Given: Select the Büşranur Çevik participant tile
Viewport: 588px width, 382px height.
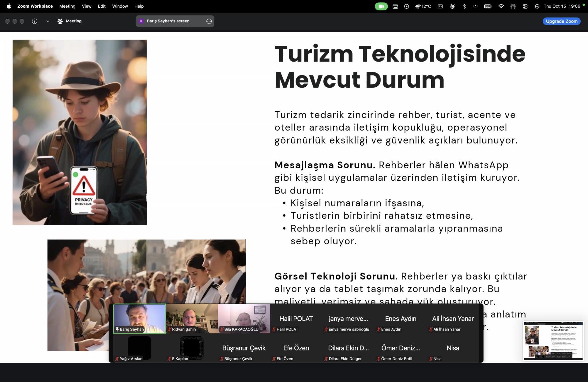Looking at the screenshot, I should click(x=244, y=348).
